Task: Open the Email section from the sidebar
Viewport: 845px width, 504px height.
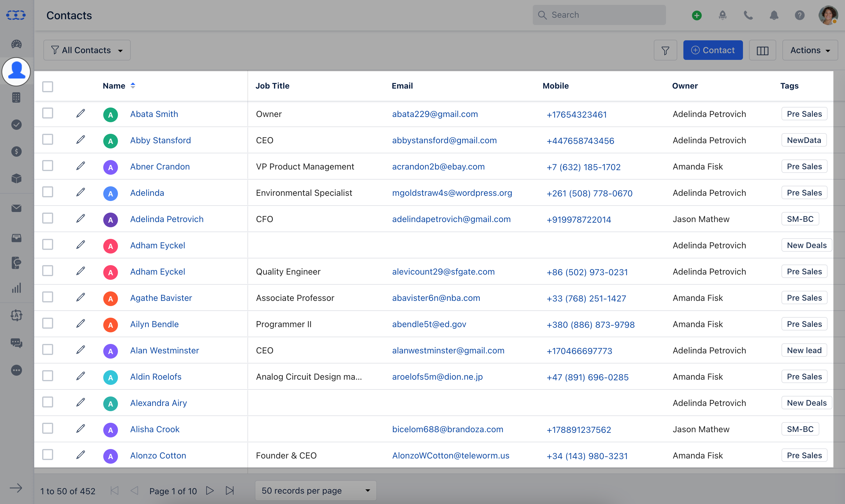Action: tap(16, 208)
